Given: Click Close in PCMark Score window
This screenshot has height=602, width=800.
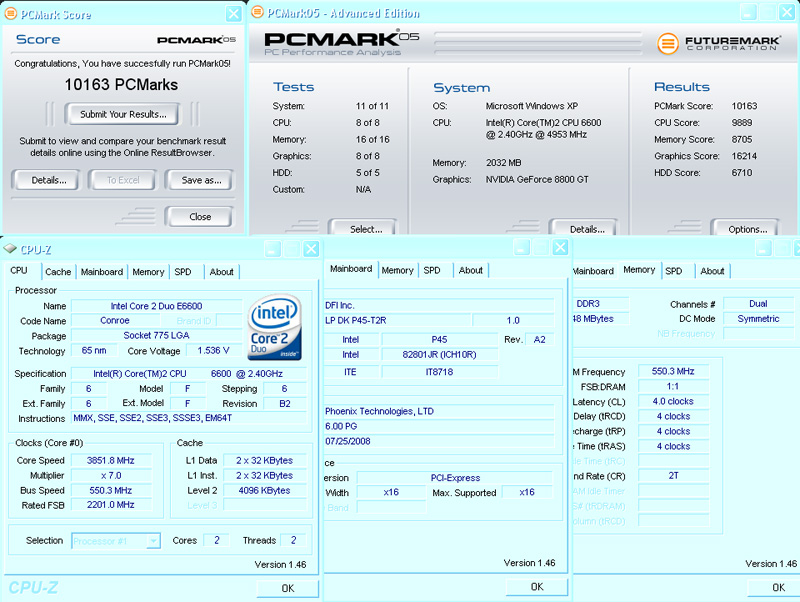Looking at the screenshot, I should (199, 216).
